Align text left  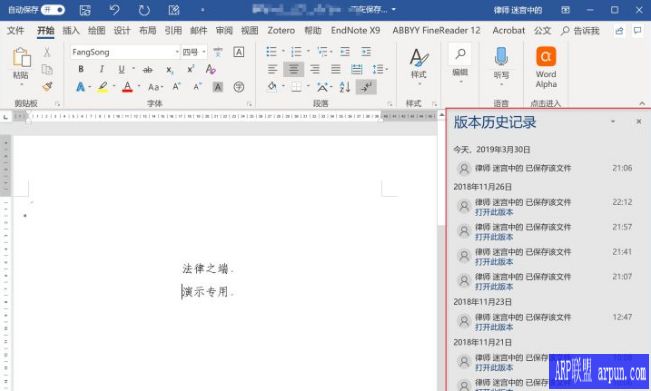point(272,69)
